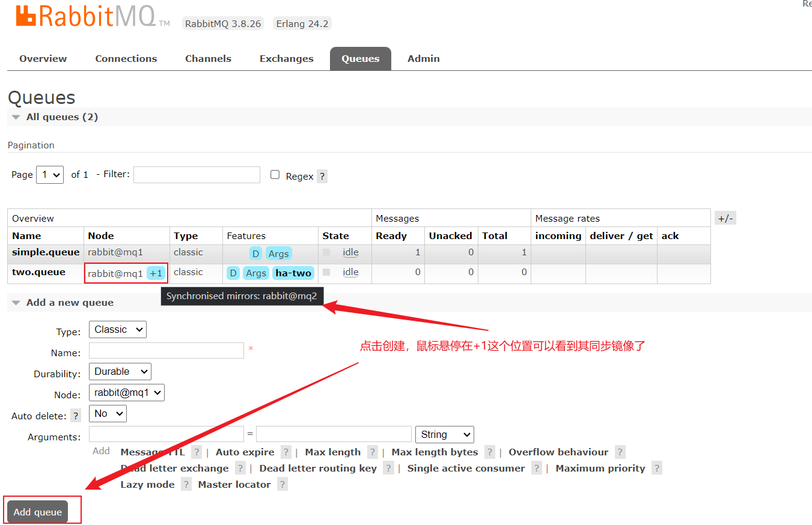812x525 pixels.
Task: Open the Auto delete dropdown
Action: point(108,413)
